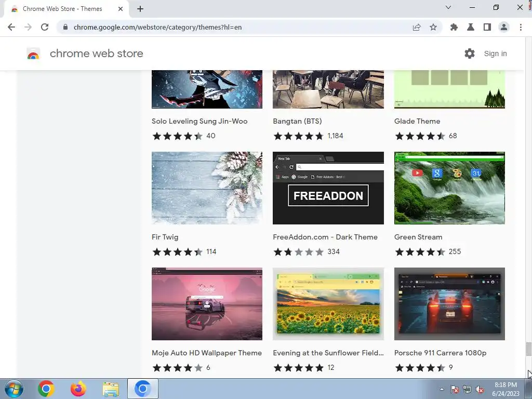Screen dimensions: 532x399
Task: Share this page using the share icon
Action: (x=417, y=27)
